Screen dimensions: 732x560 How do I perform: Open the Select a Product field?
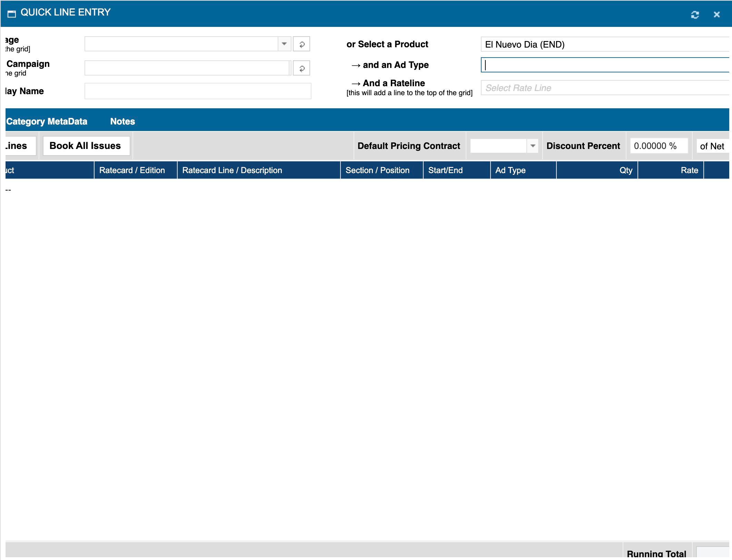coord(604,44)
